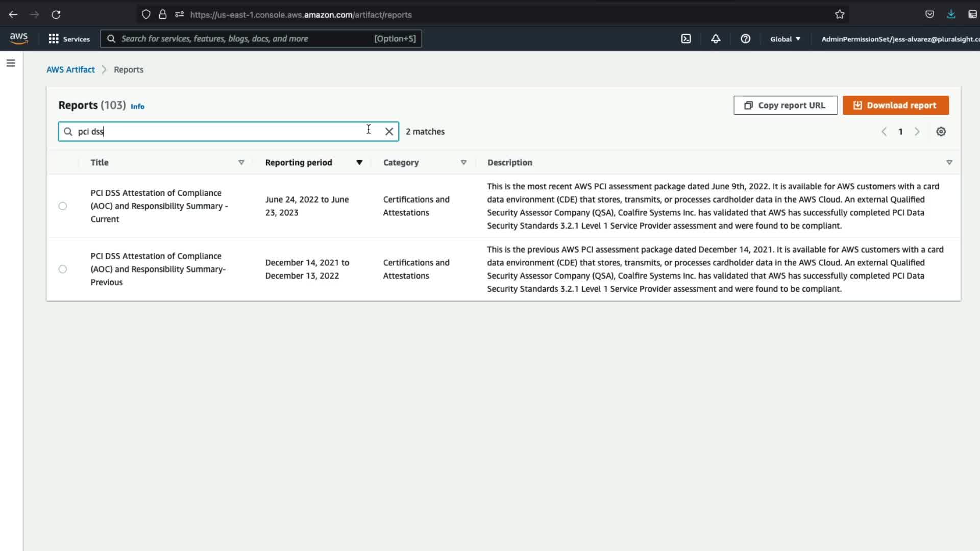Viewport: 980px width, 551px height.
Task: Open AWS CloudShell terminal icon
Action: (686, 39)
